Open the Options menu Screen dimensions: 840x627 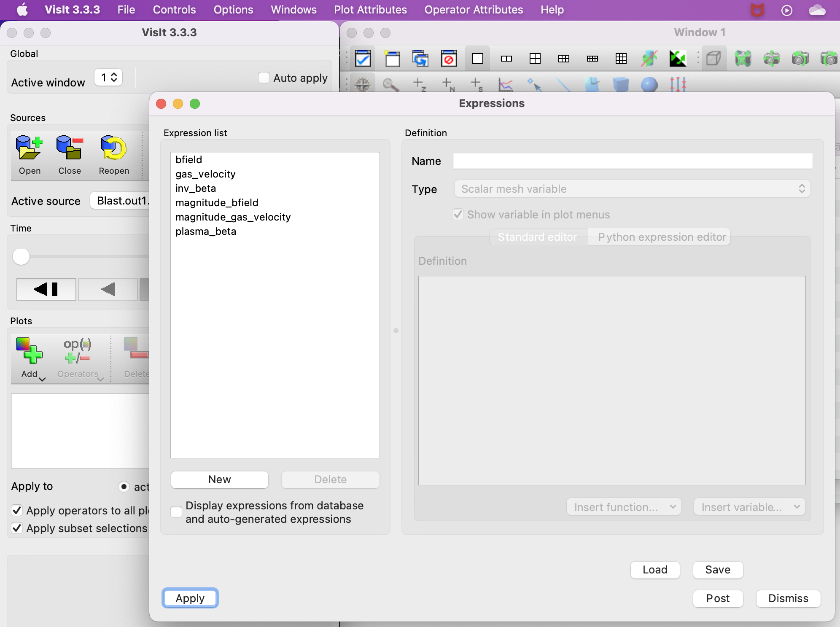(x=233, y=10)
